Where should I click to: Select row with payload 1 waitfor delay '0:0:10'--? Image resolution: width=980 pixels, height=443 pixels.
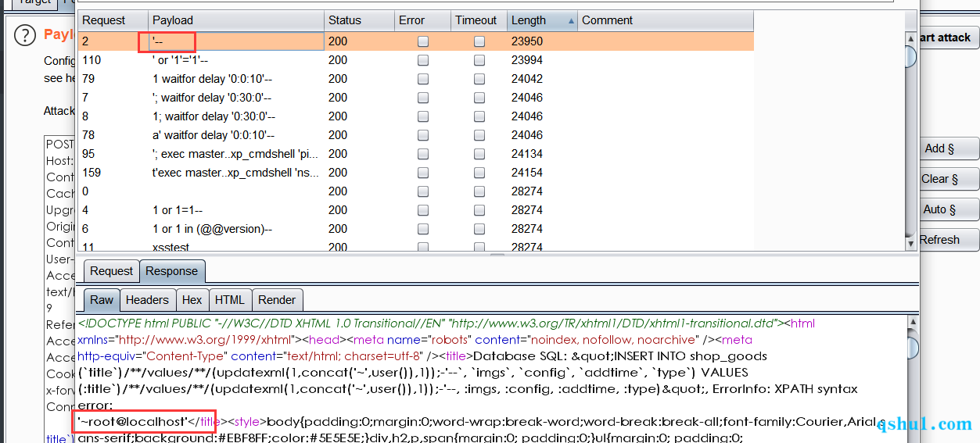[x=415, y=79]
